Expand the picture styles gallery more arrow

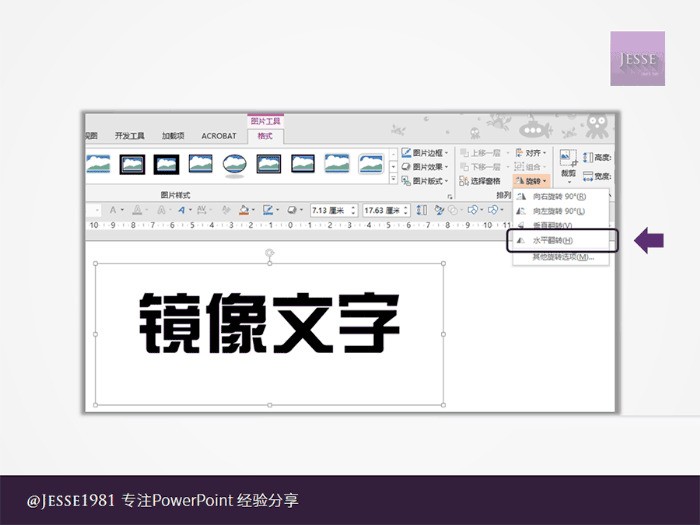(393, 179)
